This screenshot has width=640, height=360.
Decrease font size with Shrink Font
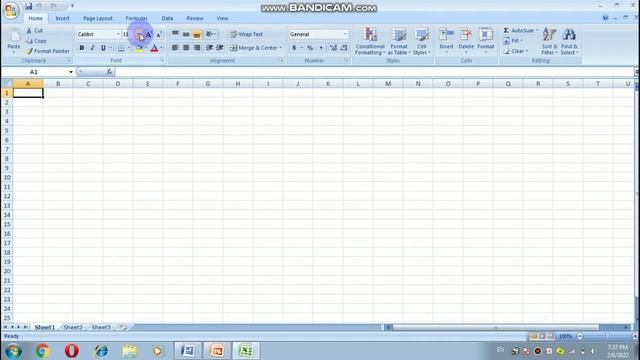pos(159,35)
